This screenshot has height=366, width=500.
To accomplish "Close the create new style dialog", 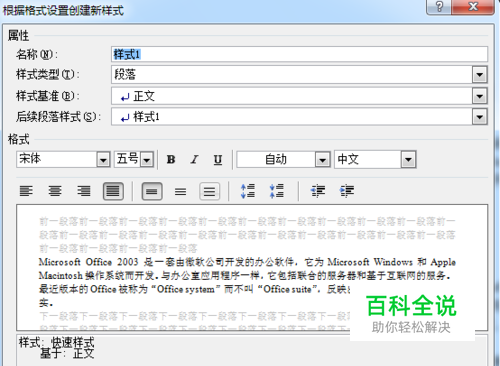I will click(x=473, y=7).
